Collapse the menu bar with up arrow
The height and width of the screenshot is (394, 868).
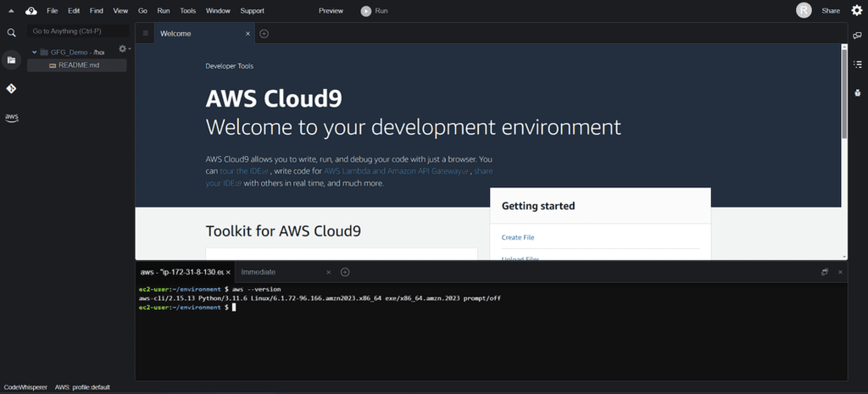[10, 11]
